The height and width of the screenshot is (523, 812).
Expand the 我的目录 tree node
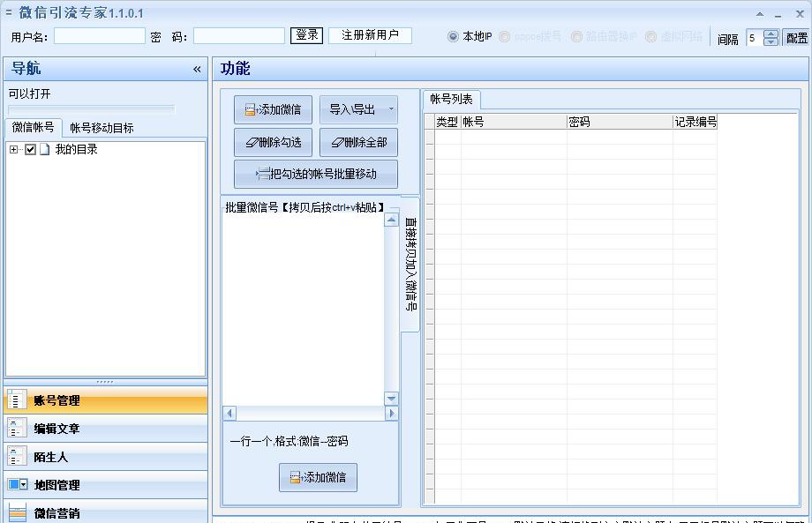(x=13, y=149)
